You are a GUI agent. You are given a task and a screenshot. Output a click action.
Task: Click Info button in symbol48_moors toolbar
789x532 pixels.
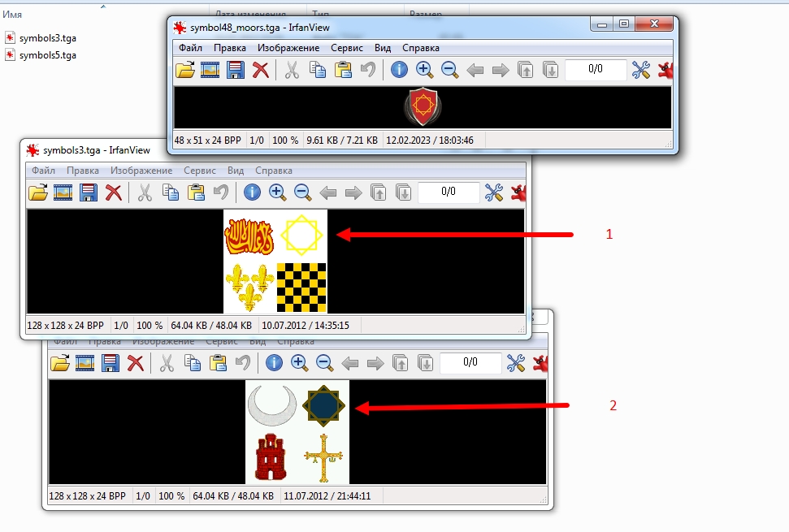pos(399,69)
